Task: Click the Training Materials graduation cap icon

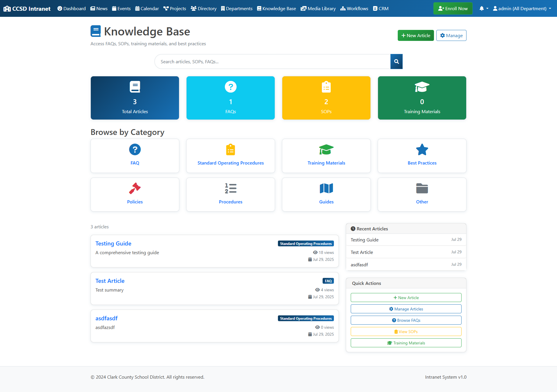Action: [x=326, y=150]
